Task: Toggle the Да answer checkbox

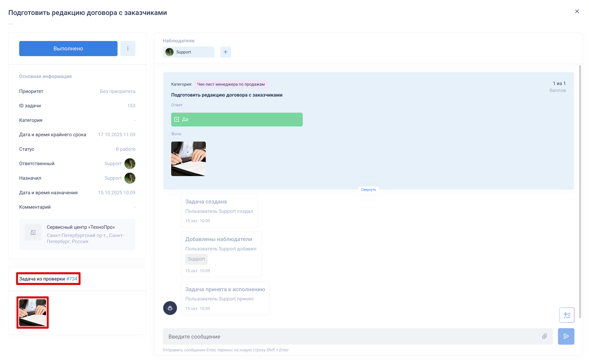Action: (177, 119)
